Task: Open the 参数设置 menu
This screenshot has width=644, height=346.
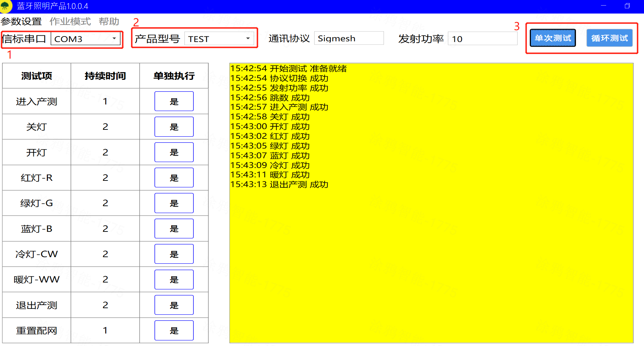Action: pyautogui.click(x=21, y=22)
